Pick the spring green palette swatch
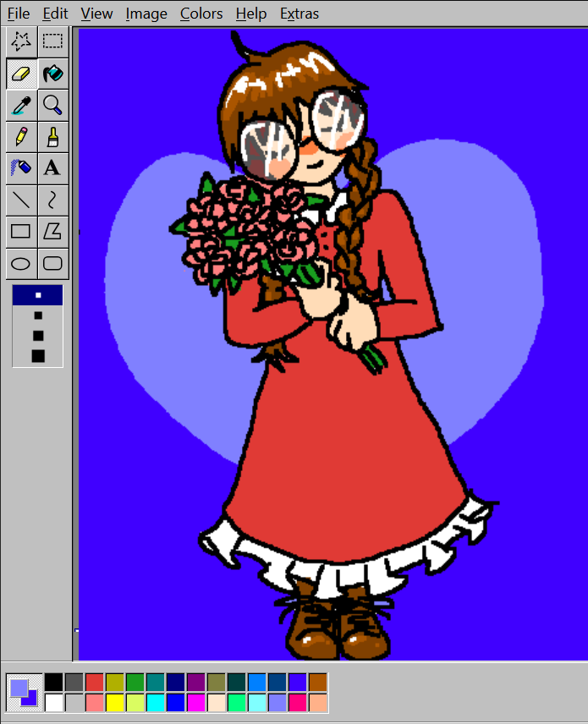This screenshot has width=588, height=724. 237,703
